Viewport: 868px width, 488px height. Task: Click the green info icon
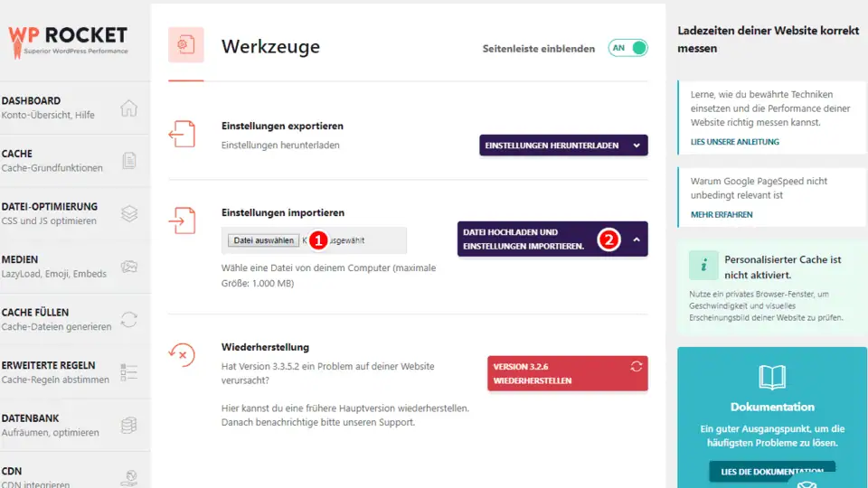point(703,266)
